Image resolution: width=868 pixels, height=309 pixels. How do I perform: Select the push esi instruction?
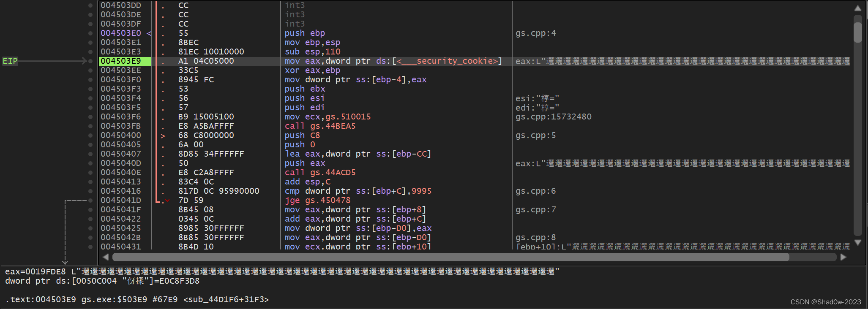pos(305,98)
